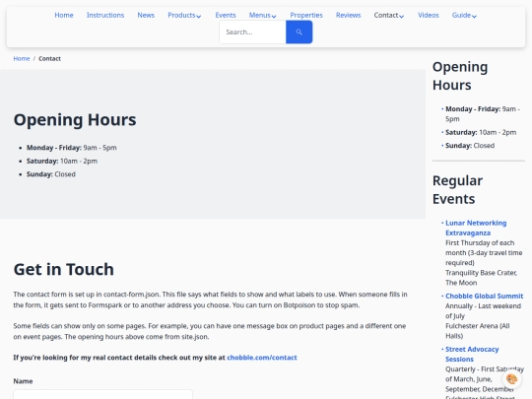Click 'Fulchester Arena (All Halls)' text

[478, 331]
